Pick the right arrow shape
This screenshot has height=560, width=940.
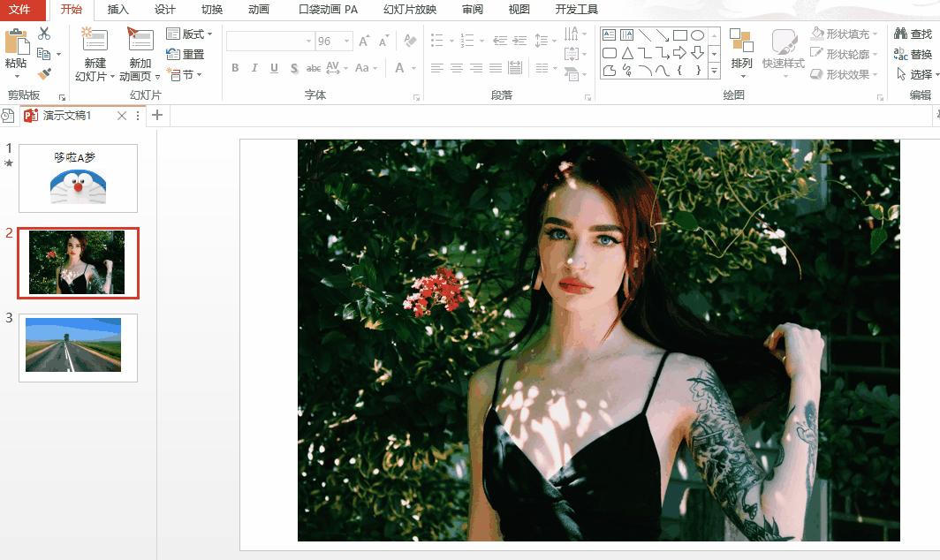pyautogui.click(x=679, y=53)
